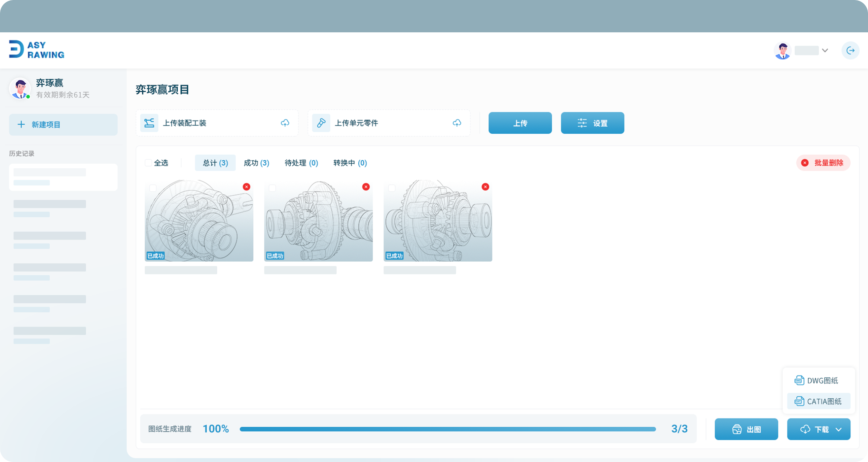Open the first gear assembly thumbnail
This screenshot has height=462, width=868.
coord(199,221)
